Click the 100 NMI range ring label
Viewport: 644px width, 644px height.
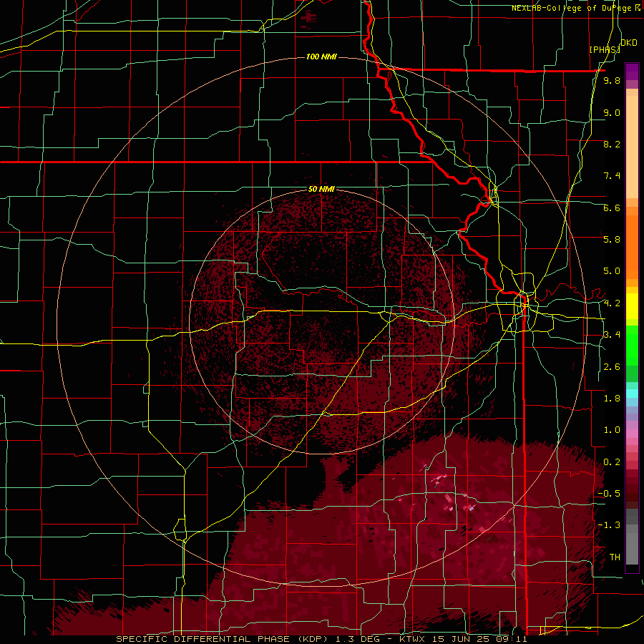321,57
